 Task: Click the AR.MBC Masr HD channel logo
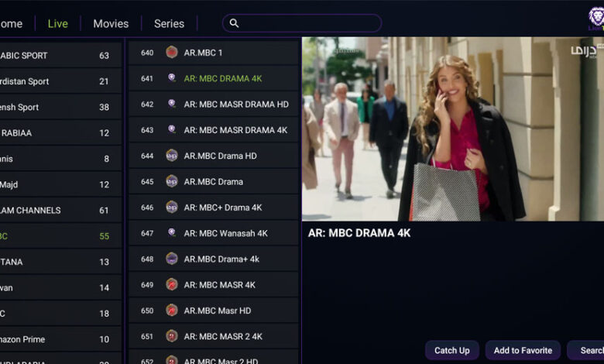coord(172,311)
